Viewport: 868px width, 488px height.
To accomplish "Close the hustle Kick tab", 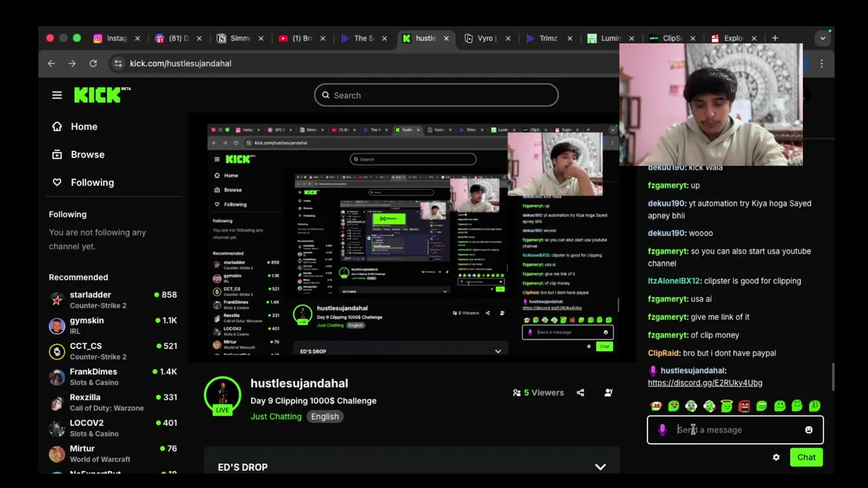I will point(446,39).
